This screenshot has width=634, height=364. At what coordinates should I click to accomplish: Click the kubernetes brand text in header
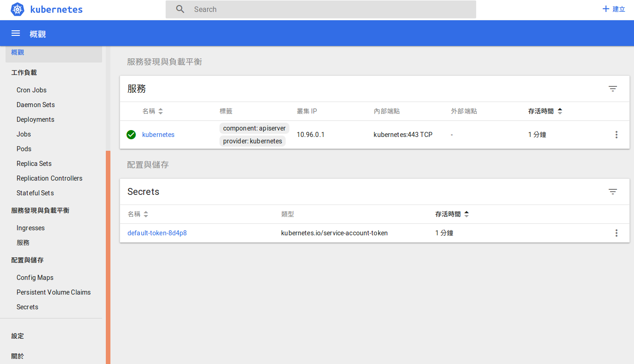pos(56,9)
